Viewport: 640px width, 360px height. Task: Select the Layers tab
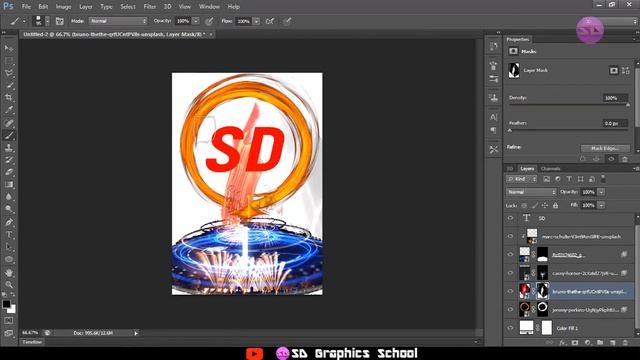point(527,169)
